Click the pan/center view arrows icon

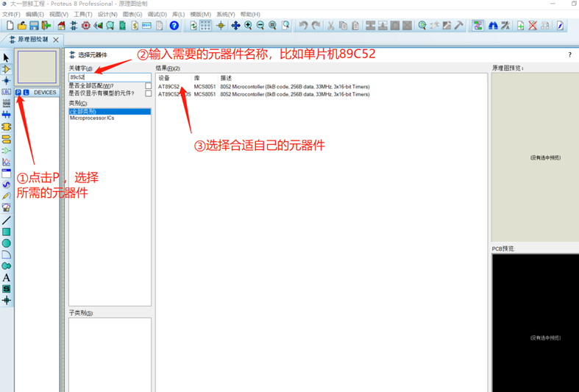tap(235, 26)
